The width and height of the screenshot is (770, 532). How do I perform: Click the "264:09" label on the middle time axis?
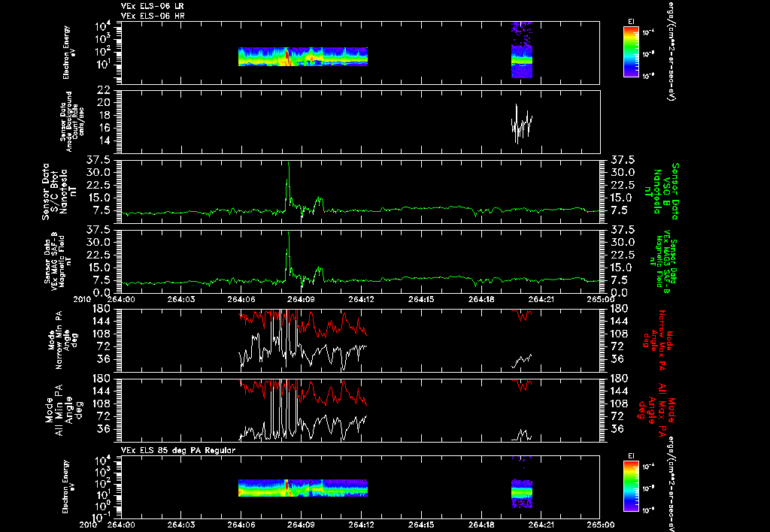(301, 299)
